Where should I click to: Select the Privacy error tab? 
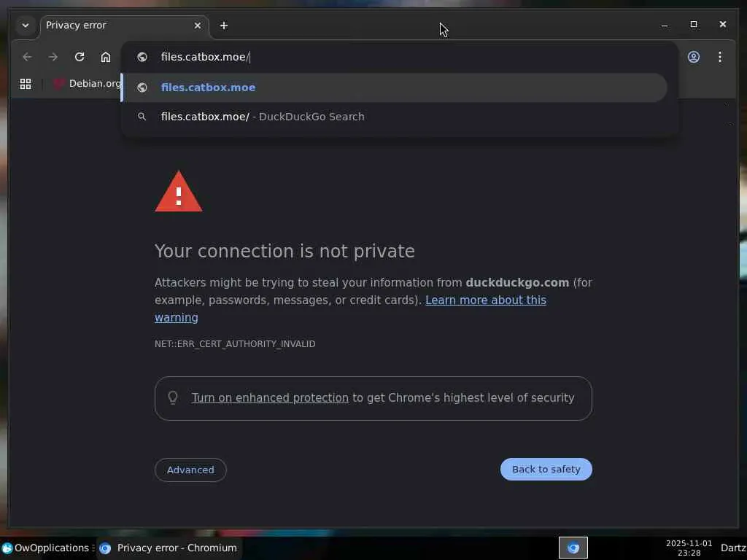click(x=109, y=26)
